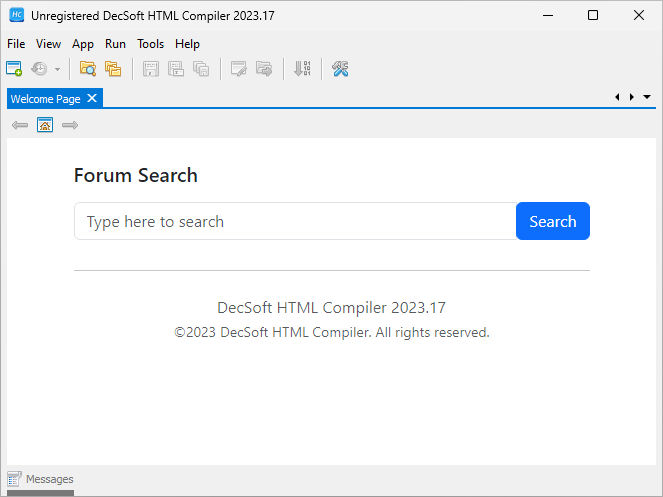Click the Messages panel list icon
Screen dimensions: 663x497
[14, 479]
